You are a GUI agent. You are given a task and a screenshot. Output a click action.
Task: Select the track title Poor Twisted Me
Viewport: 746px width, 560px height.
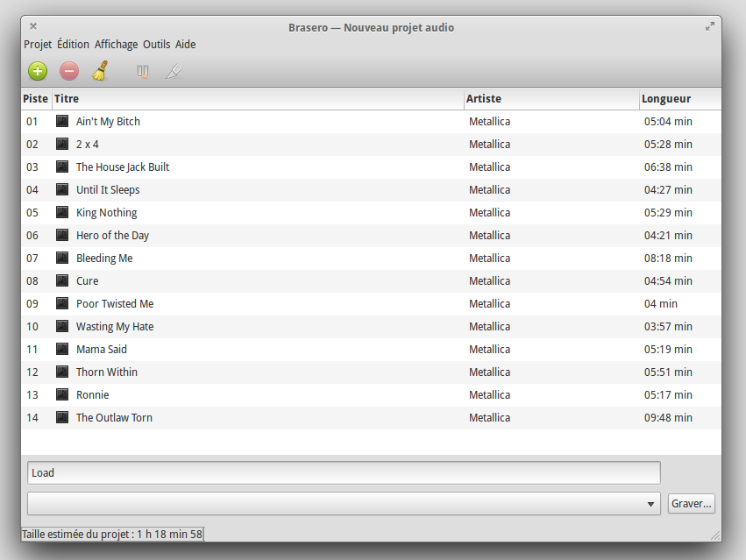[x=115, y=304]
